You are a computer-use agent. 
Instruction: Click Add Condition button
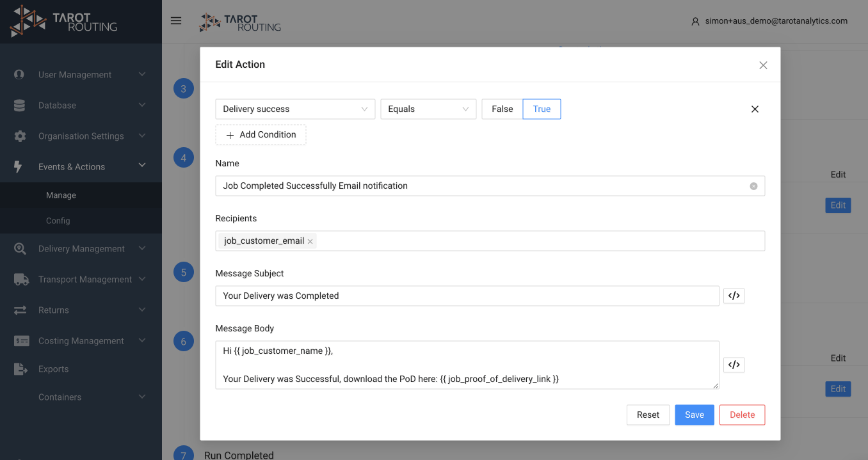[x=261, y=134]
